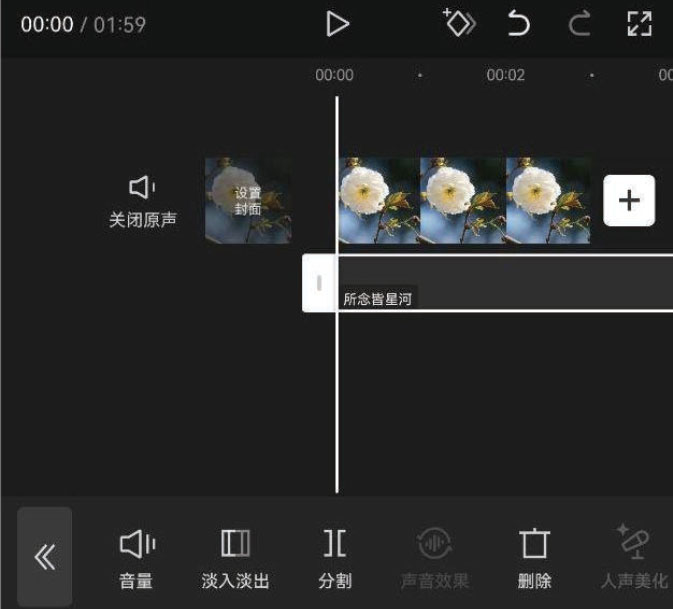
Task: Click the audio clip's left trim handle
Action: (319, 283)
